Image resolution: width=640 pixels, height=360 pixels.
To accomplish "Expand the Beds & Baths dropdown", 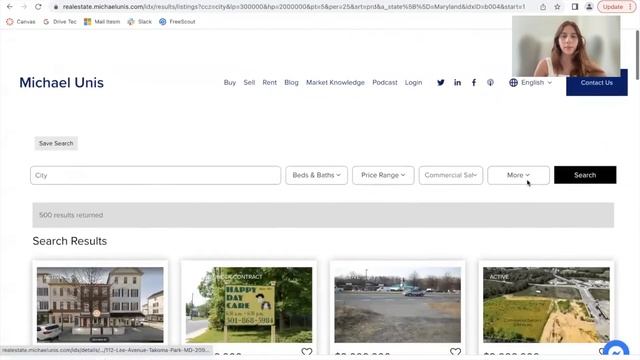I will pos(316,175).
